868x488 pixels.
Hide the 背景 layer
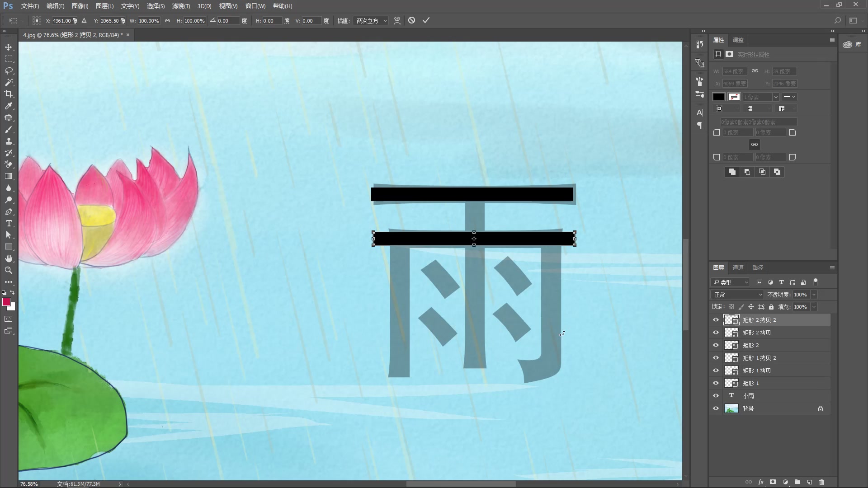[716, 408]
